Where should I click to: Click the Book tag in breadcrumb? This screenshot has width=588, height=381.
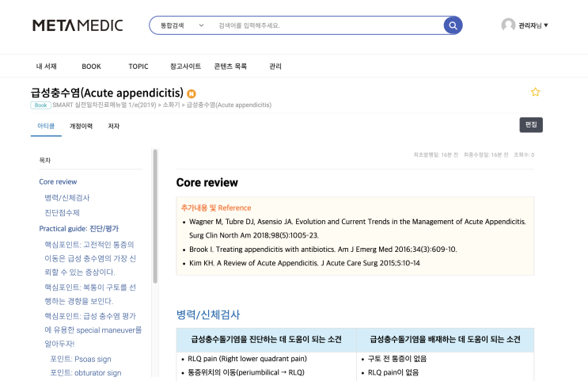pyautogui.click(x=40, y=105)
